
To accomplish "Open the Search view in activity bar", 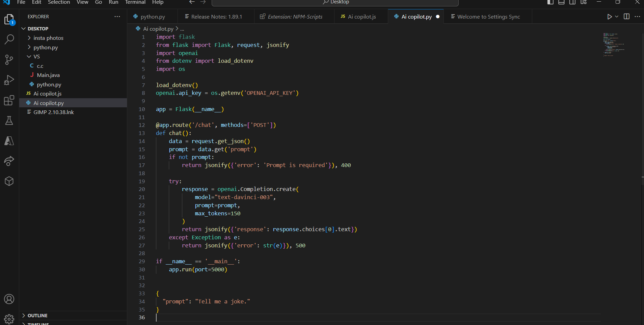I will (9, 39).
